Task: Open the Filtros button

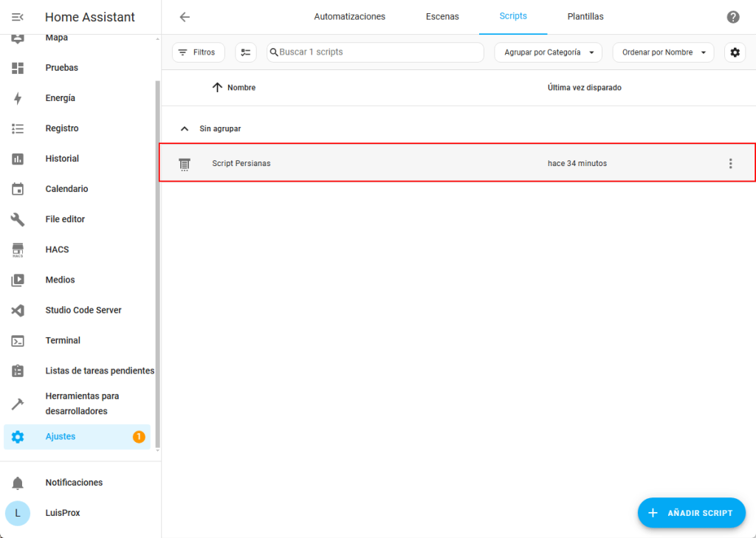Action: [198, 52]
